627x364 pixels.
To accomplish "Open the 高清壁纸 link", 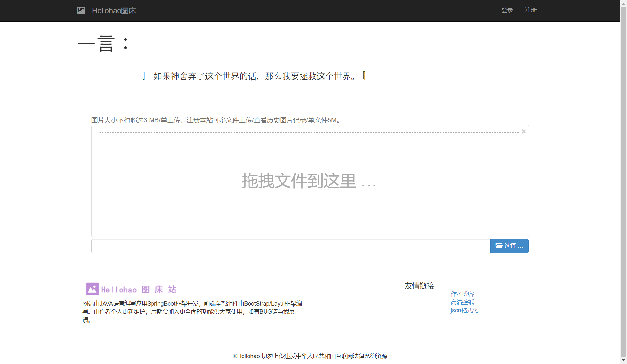I will click(x=462, y=302).
